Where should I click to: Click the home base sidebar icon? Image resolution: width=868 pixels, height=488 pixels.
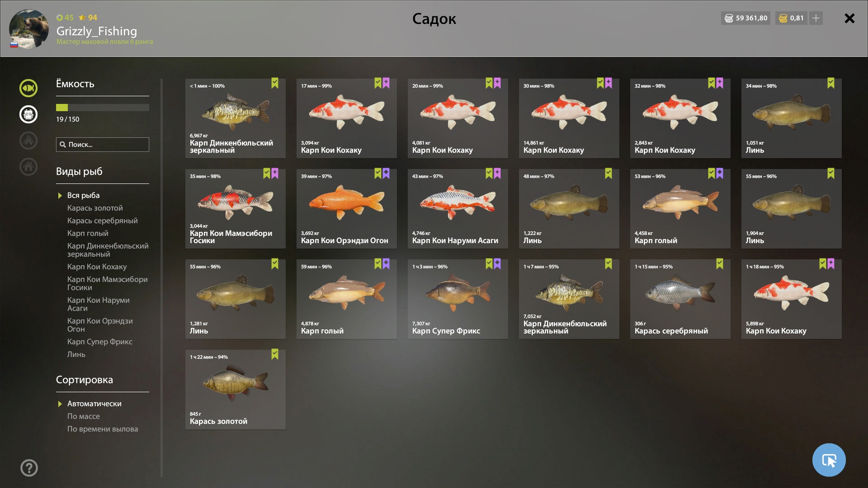[28, 167]
